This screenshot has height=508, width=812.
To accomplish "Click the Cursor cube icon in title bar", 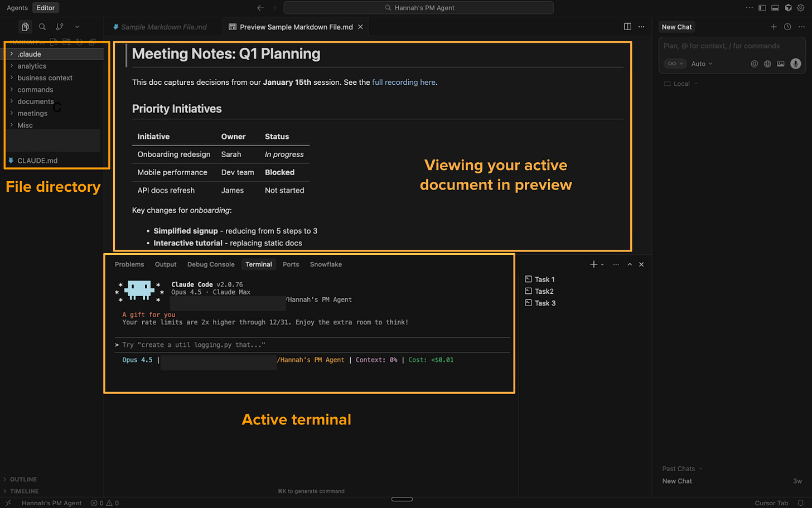I will click(788, 8).
